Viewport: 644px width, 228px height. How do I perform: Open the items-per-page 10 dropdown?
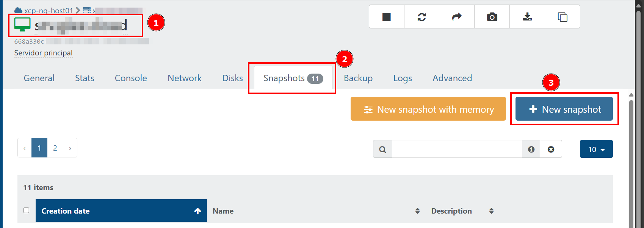pyautogui.click(x=596, y=149)
